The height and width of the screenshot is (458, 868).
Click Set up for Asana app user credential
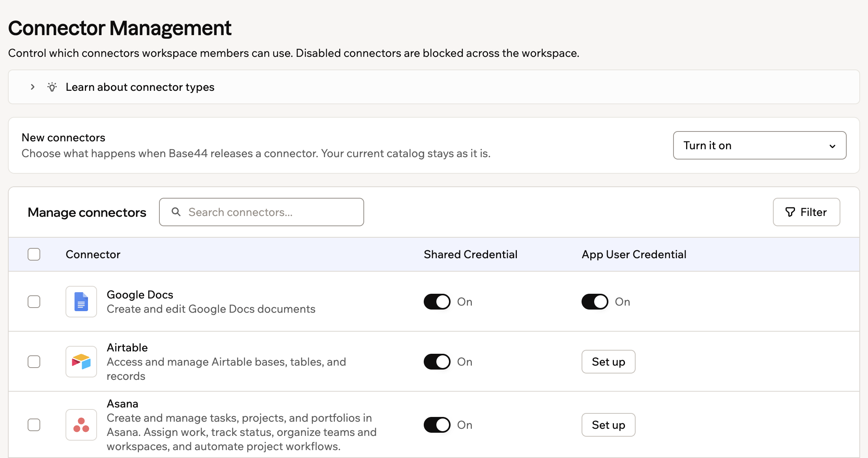pos(608,425)
